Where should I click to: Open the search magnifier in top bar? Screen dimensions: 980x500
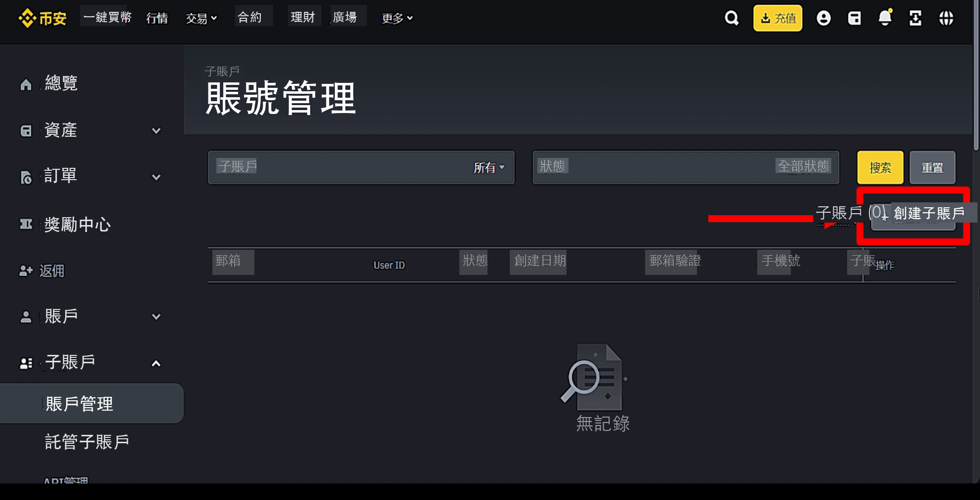[732, 18]
